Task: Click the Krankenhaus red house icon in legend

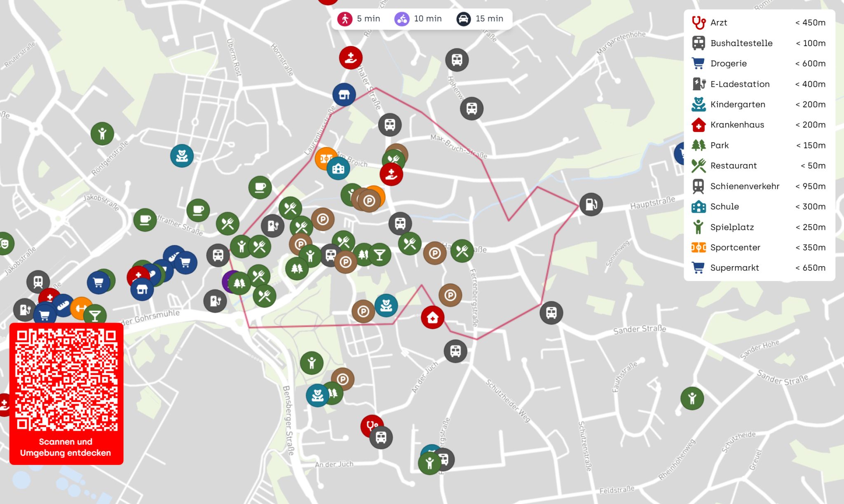Action: pos(699,125)
